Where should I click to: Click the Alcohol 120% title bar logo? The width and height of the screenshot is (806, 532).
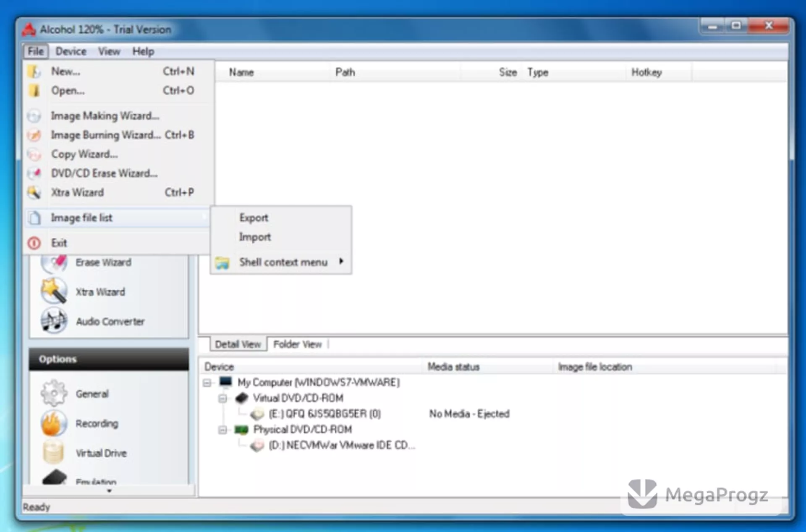[x=29, y=29]
